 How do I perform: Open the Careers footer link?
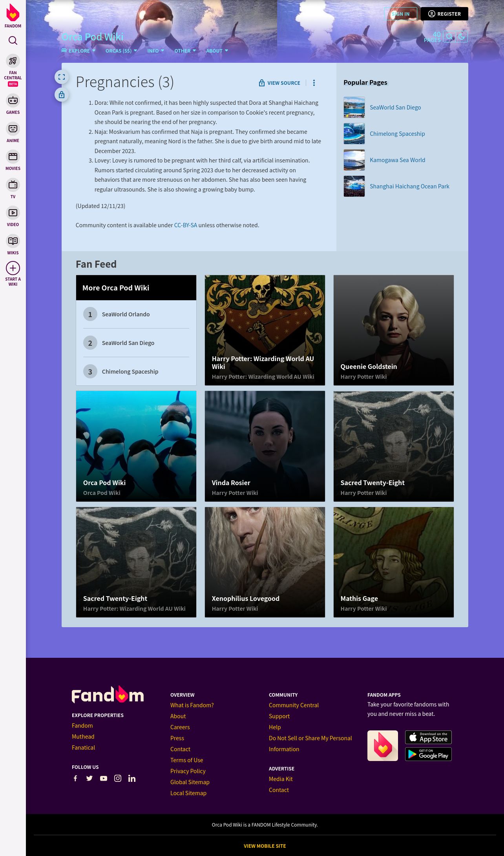coord(180,727)
